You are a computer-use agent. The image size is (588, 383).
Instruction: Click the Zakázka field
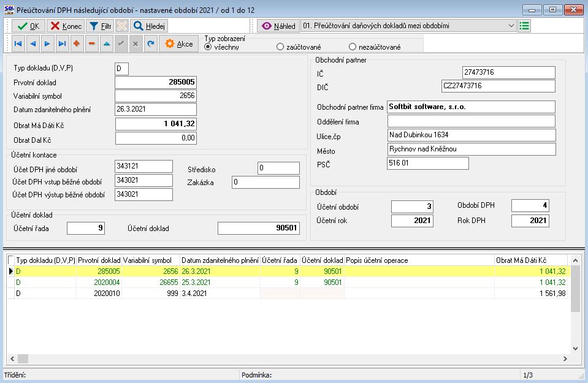point(266,183)
